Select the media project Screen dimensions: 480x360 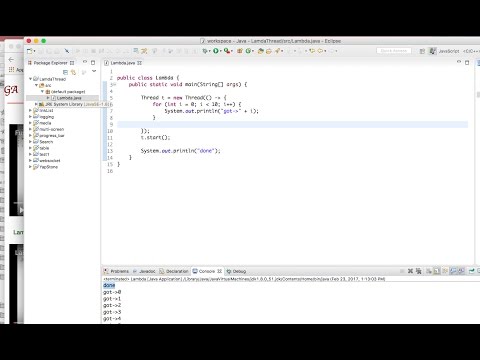45,123
